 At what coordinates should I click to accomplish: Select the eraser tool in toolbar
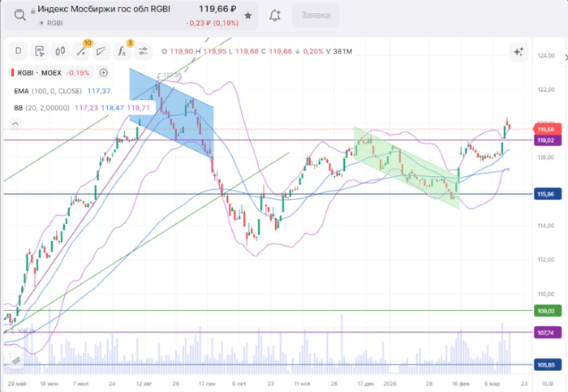pos(101,51)
